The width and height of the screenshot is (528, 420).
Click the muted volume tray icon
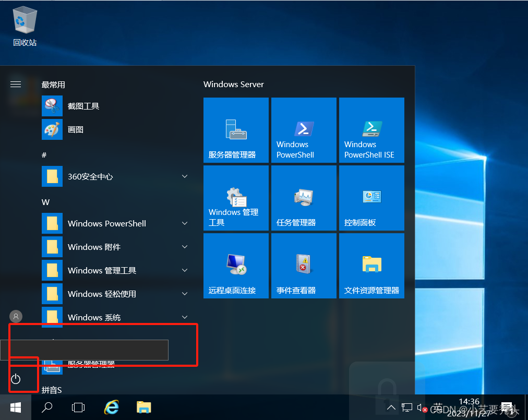(422, 408)
